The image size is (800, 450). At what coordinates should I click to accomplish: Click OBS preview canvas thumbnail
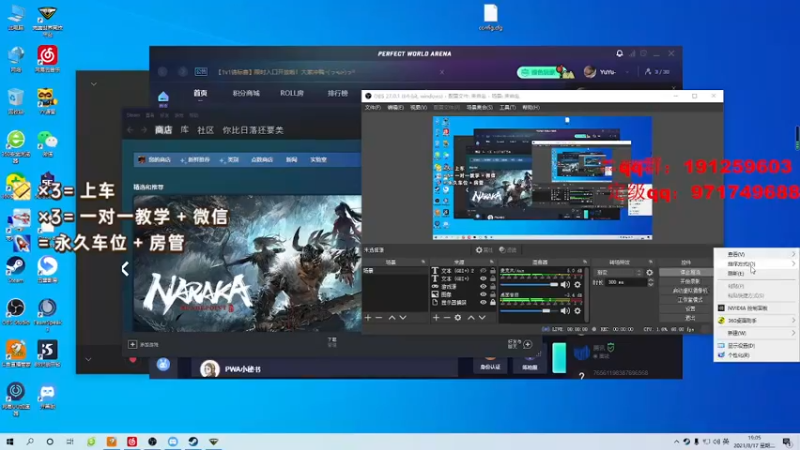coord(542,178)
